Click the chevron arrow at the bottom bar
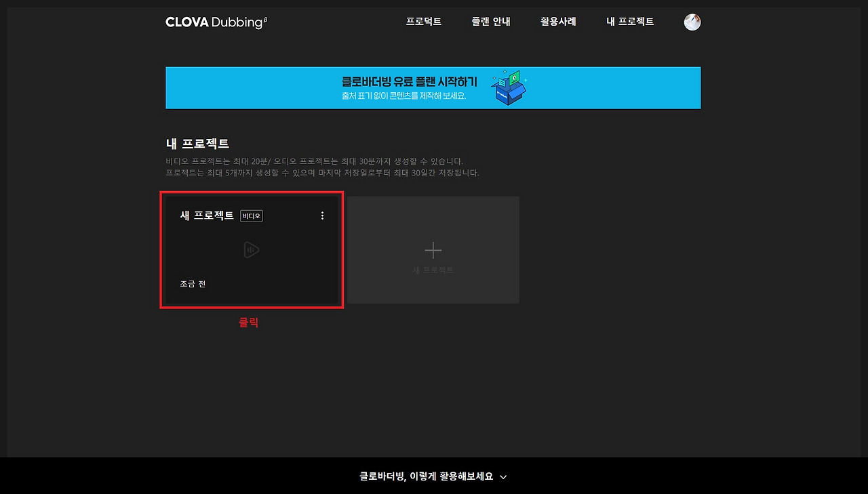This screenshot has height=494, width=868. [x=502, y=477]
